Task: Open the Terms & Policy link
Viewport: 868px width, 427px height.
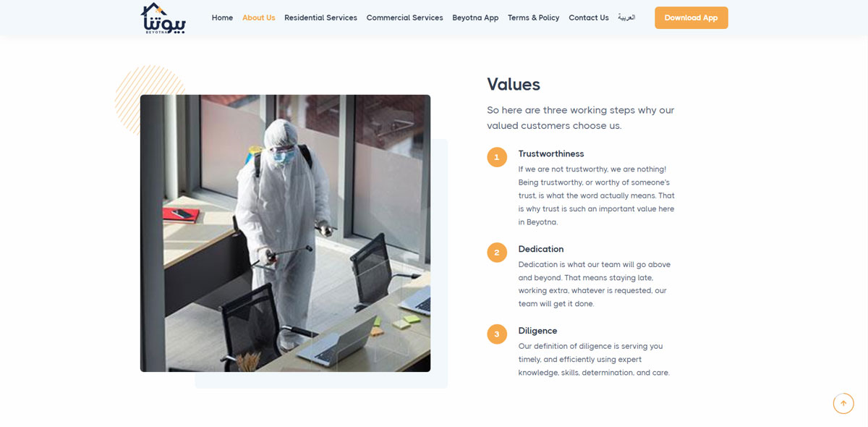Action: coord(533,18)
